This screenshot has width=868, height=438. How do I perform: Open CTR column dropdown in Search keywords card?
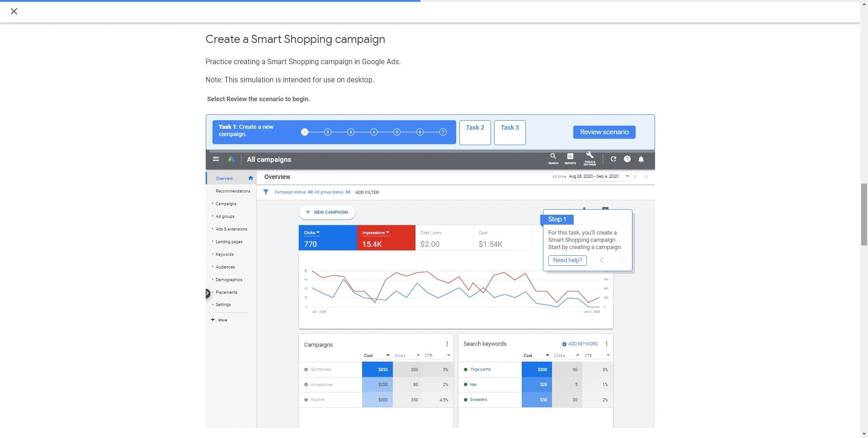[608, 356]
